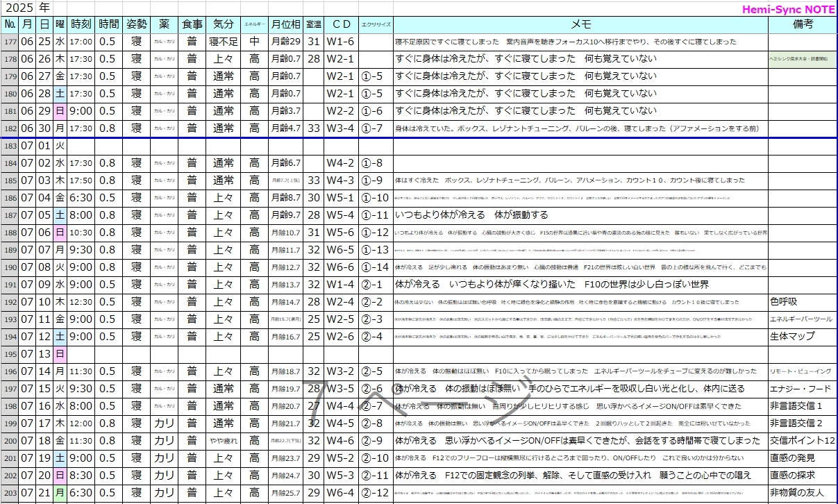This screenshot has height=504, width=838.
Task: Click the '備考' column header
Action: tap(802, 24)
